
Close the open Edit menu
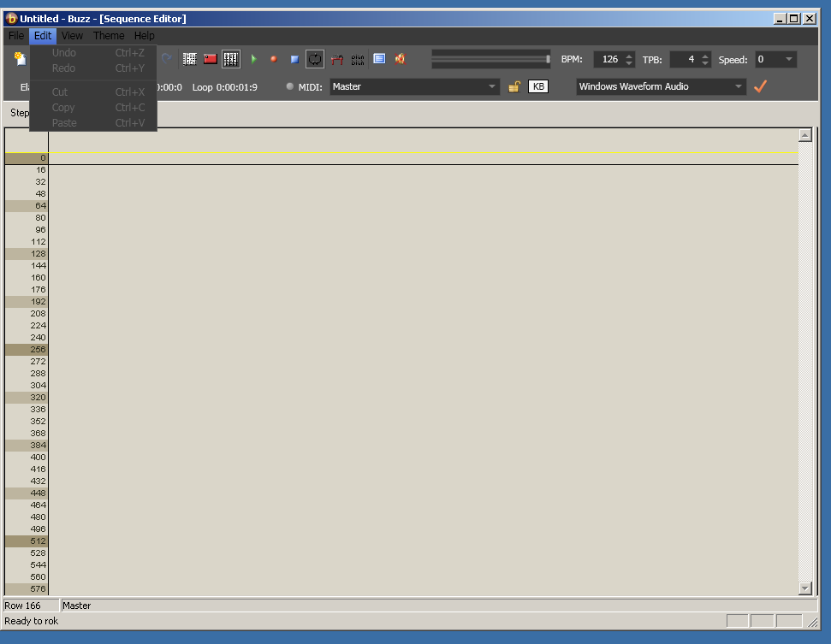click(x=43, y=35)
